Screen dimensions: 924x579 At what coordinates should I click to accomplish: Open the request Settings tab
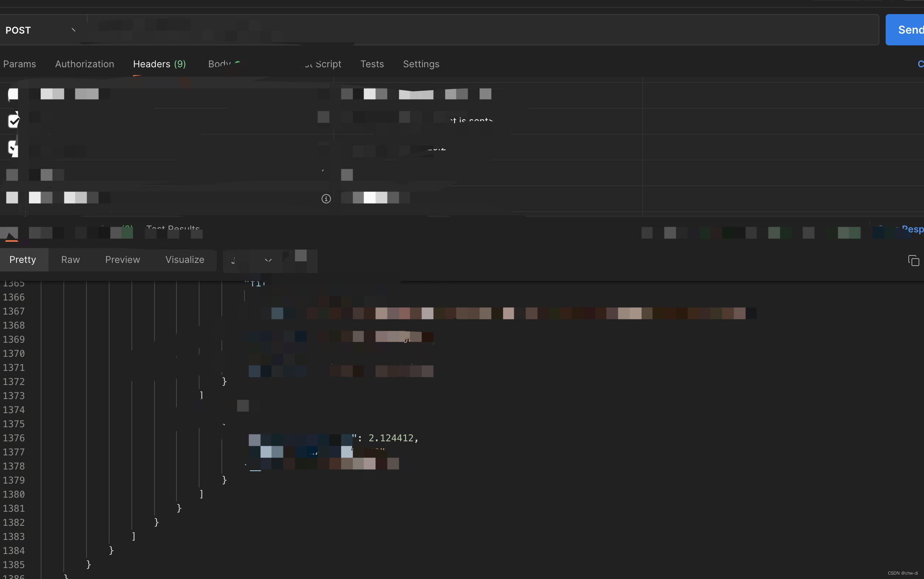421,64
